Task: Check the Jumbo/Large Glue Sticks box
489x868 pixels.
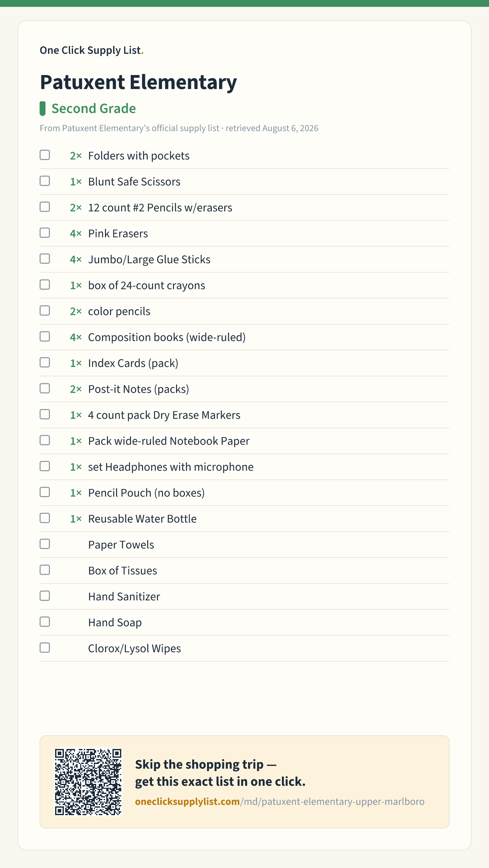Action: (x=45, y=259)
